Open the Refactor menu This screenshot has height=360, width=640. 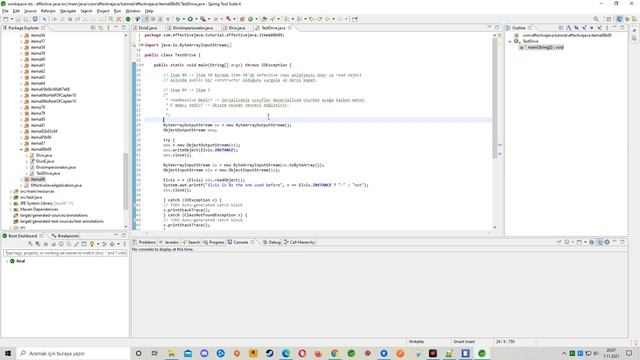click(48, 11)
